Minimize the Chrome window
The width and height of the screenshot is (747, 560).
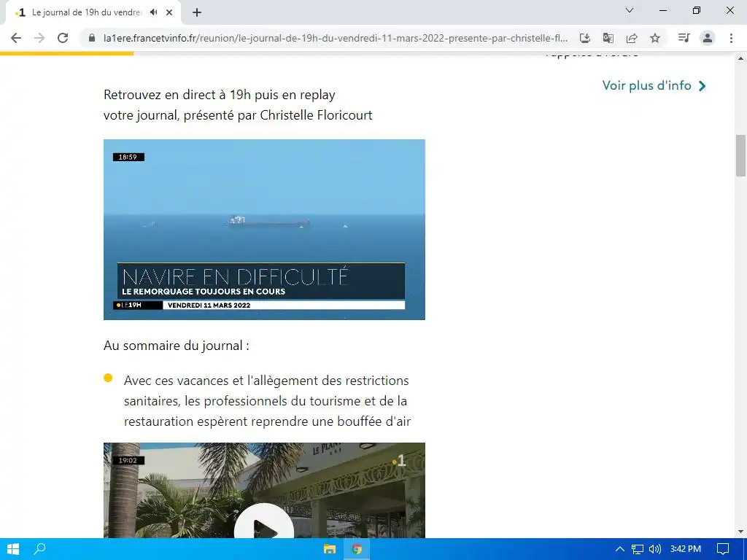662,10
